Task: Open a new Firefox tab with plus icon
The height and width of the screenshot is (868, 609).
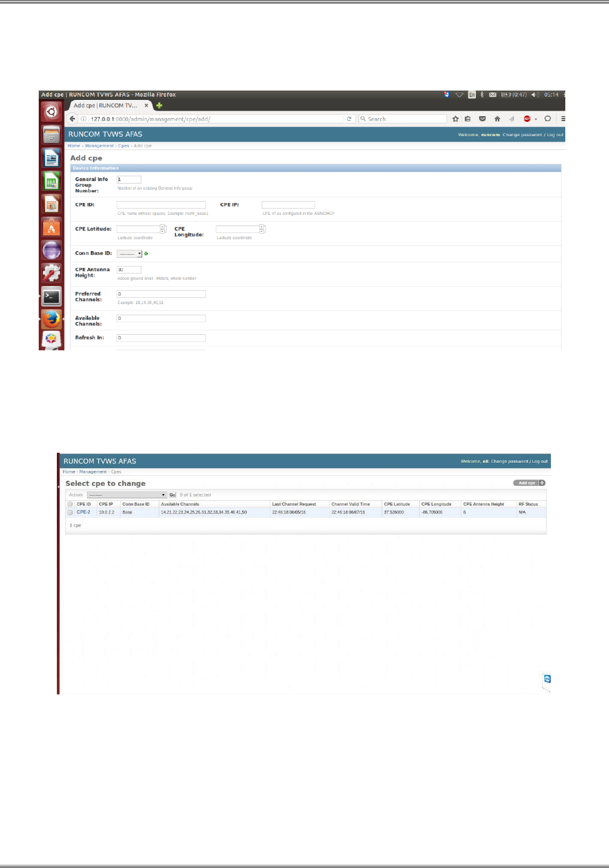Action: click(159, 106)
